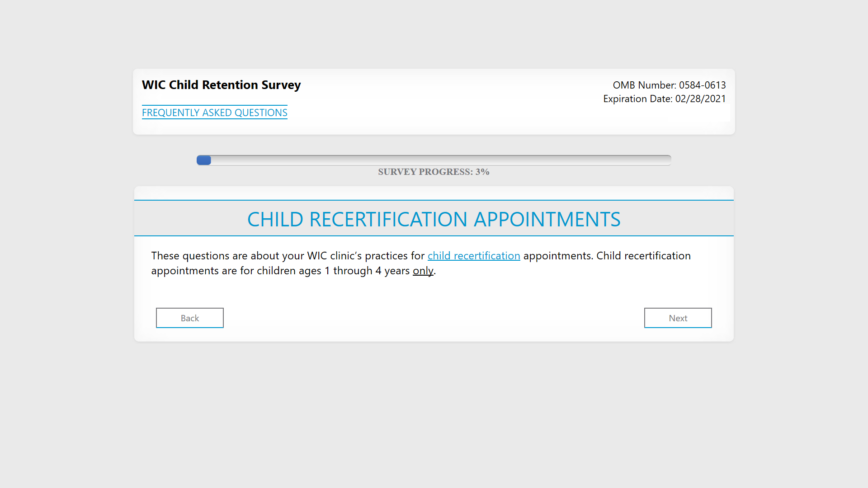The height and width of the screenshot is (488, 868).
Task: Click the blue divider line below section heading
Action: [x=434, y=236]
